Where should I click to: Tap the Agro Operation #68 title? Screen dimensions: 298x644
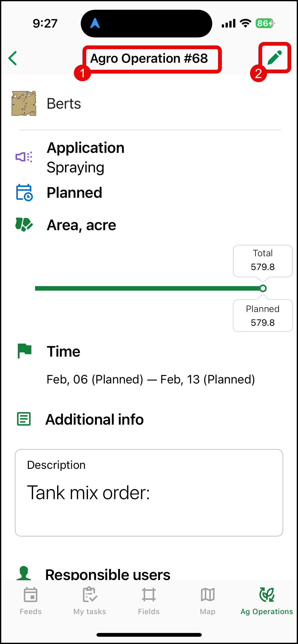[x=149, y=58]
